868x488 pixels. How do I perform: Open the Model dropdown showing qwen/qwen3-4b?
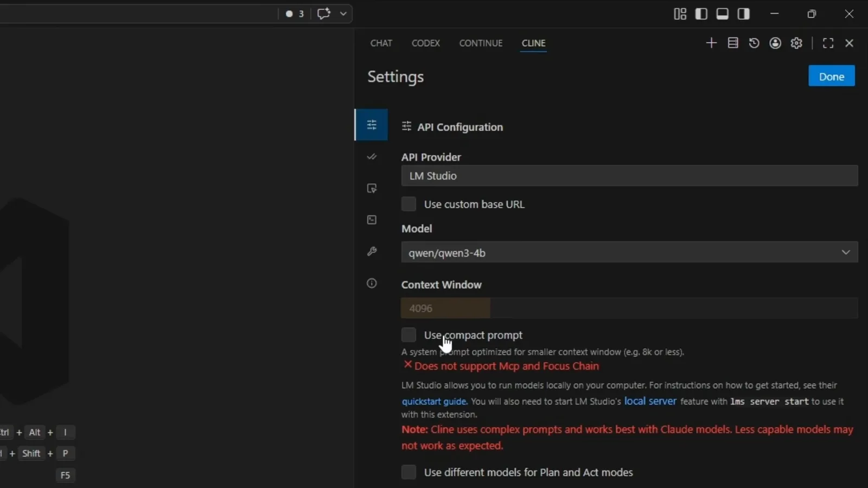click(629, 252)
